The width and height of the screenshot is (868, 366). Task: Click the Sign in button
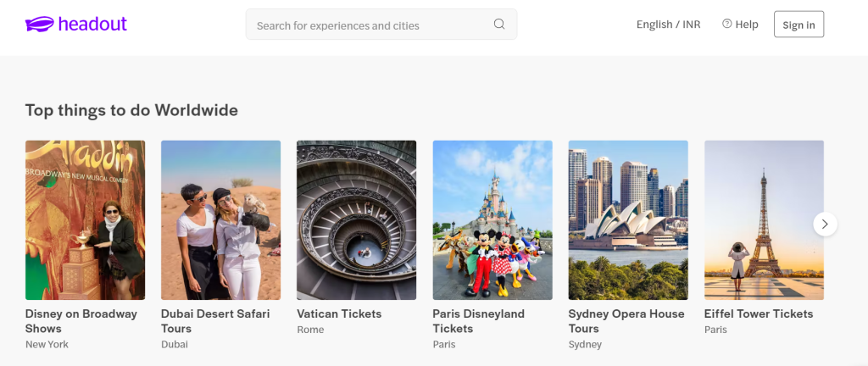(798, 25)
